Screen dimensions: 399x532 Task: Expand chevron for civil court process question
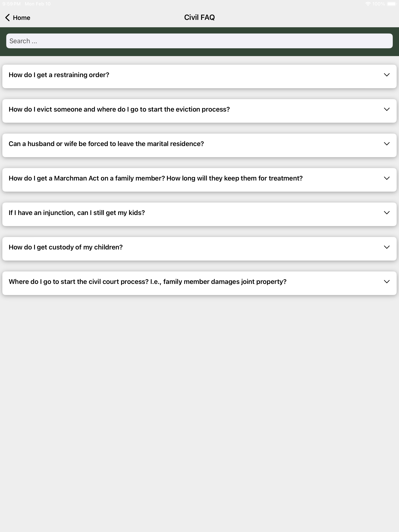pos(387,282)
